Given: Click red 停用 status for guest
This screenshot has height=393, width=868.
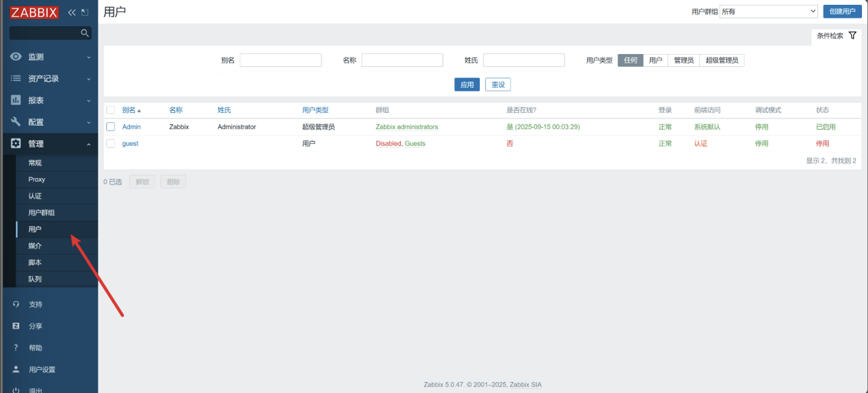Looking at the screenshot, I should point(822,144).
